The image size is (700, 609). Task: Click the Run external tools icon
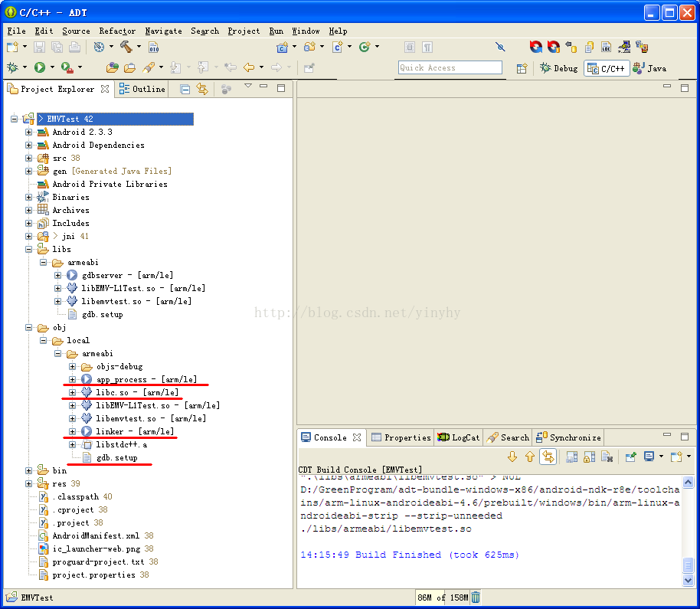(x=67, y=67)
